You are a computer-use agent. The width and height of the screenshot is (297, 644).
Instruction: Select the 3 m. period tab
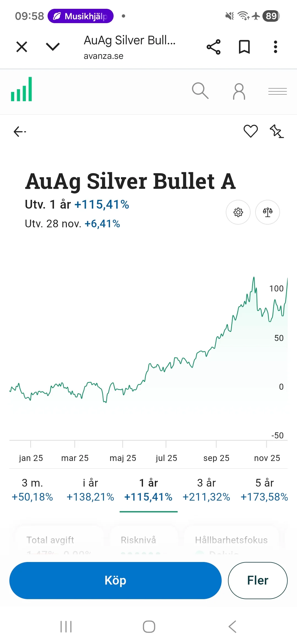[32, 490]
